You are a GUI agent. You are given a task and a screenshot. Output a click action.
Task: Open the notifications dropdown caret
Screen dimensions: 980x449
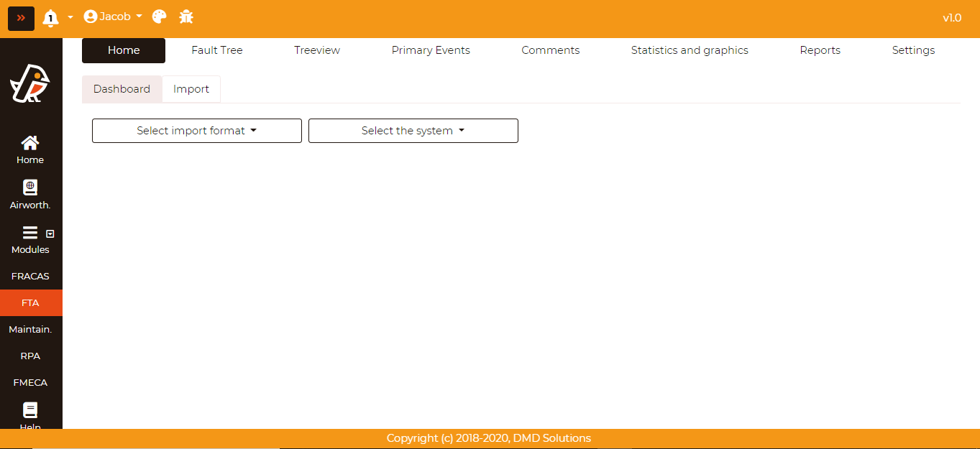(70, 17)
